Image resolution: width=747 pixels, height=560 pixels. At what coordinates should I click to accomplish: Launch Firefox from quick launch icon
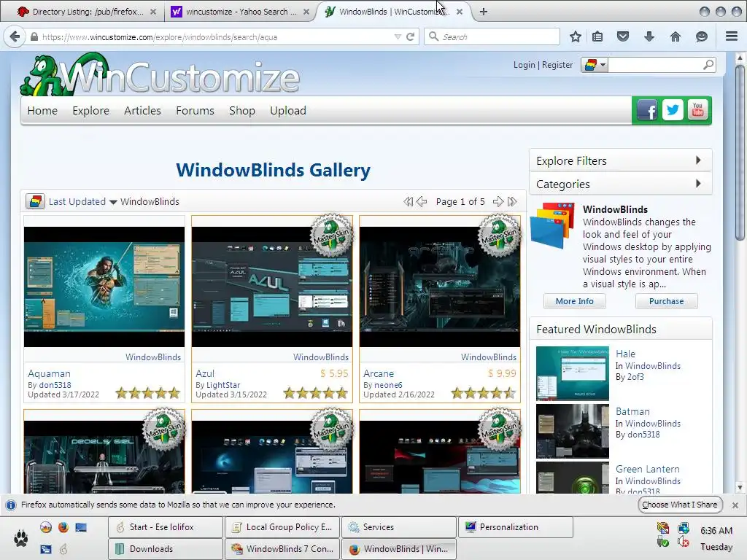coord(63,527)
